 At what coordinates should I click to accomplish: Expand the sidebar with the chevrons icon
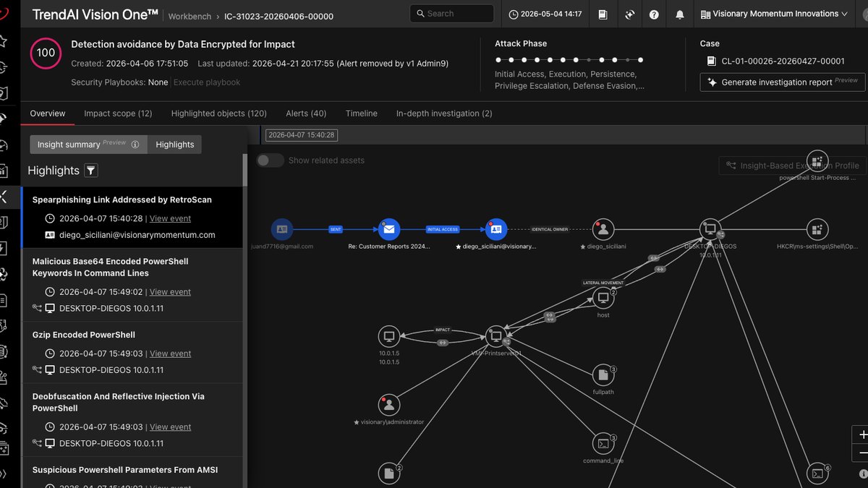pos(4,474)
